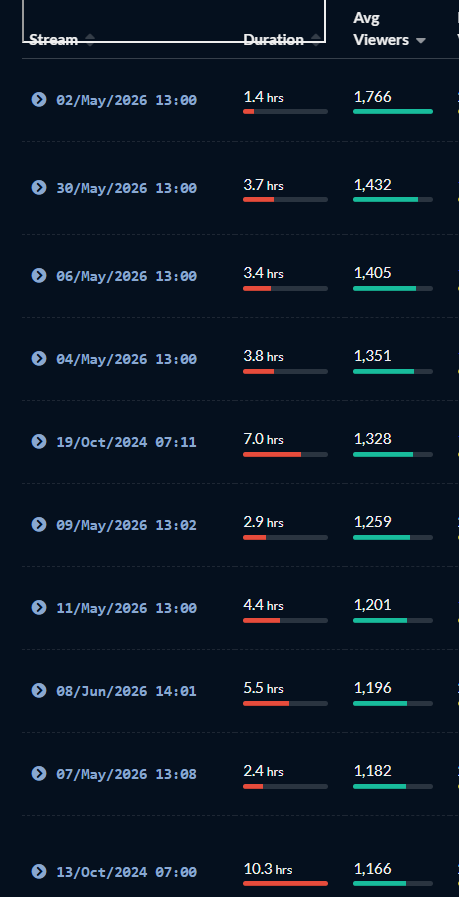Click the arrow icon beside 07/May/2026 13:08
Screen dimensions: 459x897
38,774
